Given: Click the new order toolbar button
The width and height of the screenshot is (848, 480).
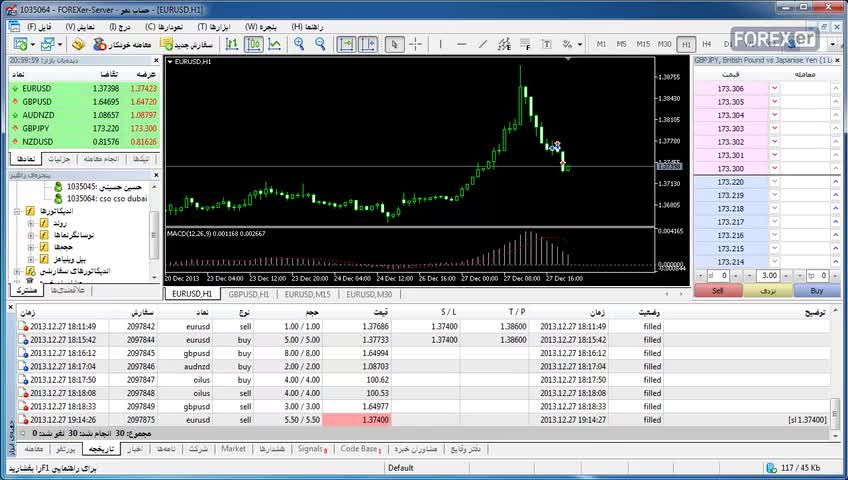Looking at the screenshot, I should (x=187, y=44).
